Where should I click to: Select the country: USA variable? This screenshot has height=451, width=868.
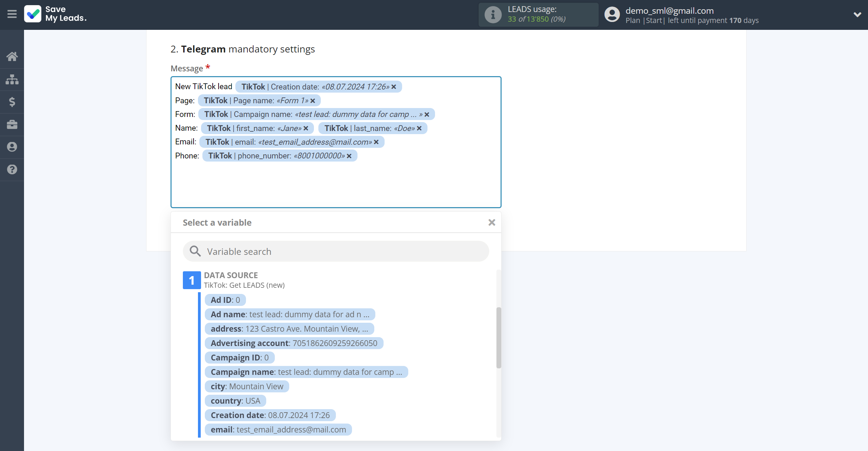coord(235,401)
